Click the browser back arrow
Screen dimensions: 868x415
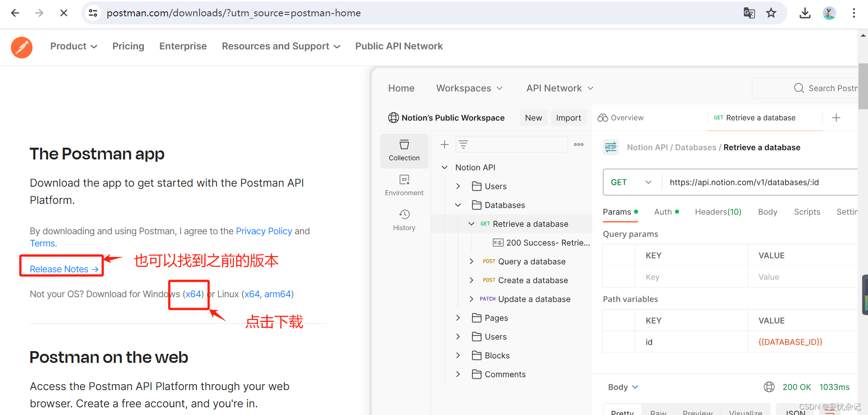[x=15, y=13]
